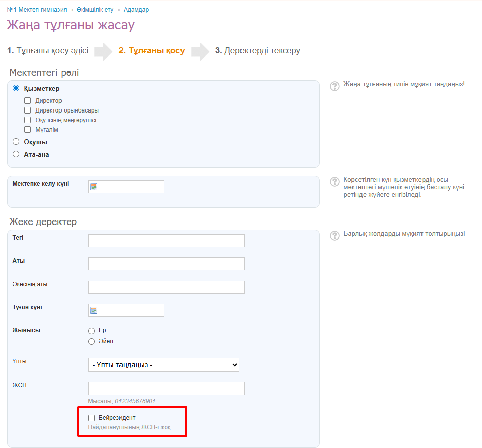Screen dimensions: 482x448
Task: Click calendar icon in Туған күні field
Action: pos(94,310)
